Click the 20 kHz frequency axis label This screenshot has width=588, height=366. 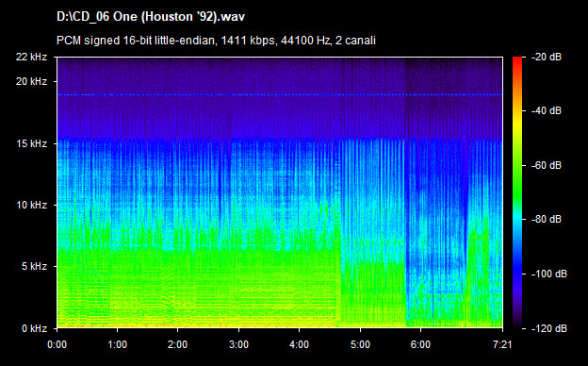pos(31,81)
